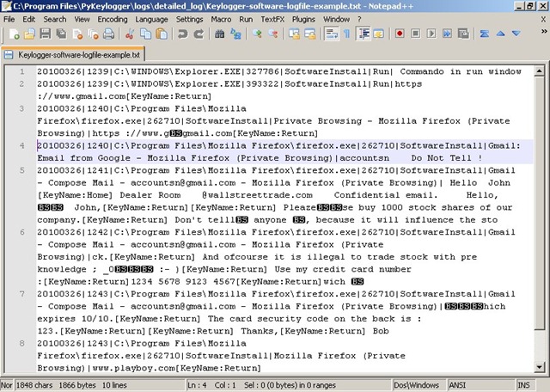Screen dimensions: 550x392
Task: Paste with the clipboard icon
Action: point(162,34)
